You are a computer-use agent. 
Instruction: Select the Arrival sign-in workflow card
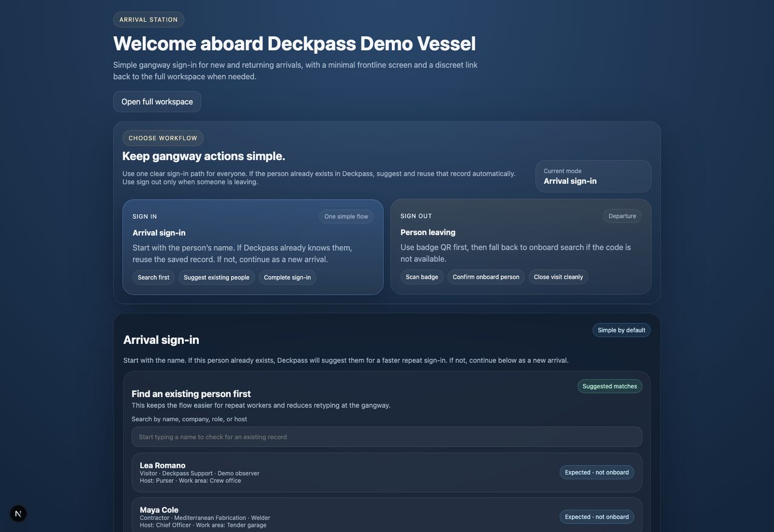pyautogui.click(x=253, y=247)
